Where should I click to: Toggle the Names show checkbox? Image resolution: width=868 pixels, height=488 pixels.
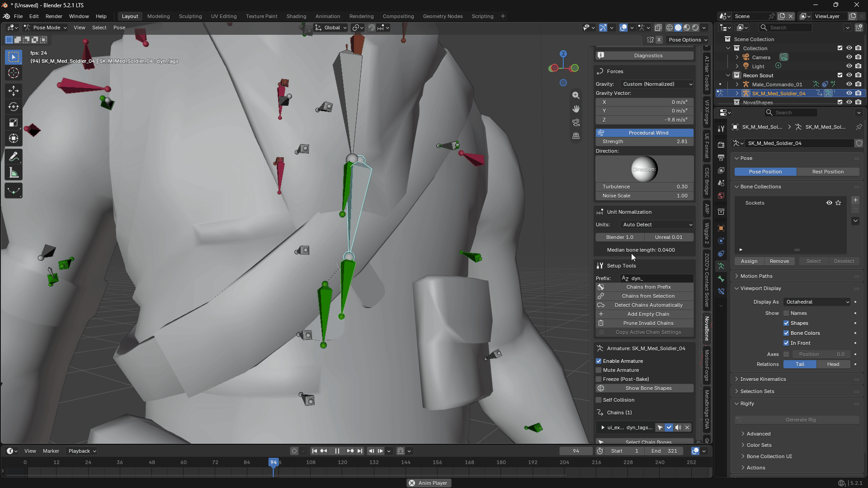click(x=786, y=313)
